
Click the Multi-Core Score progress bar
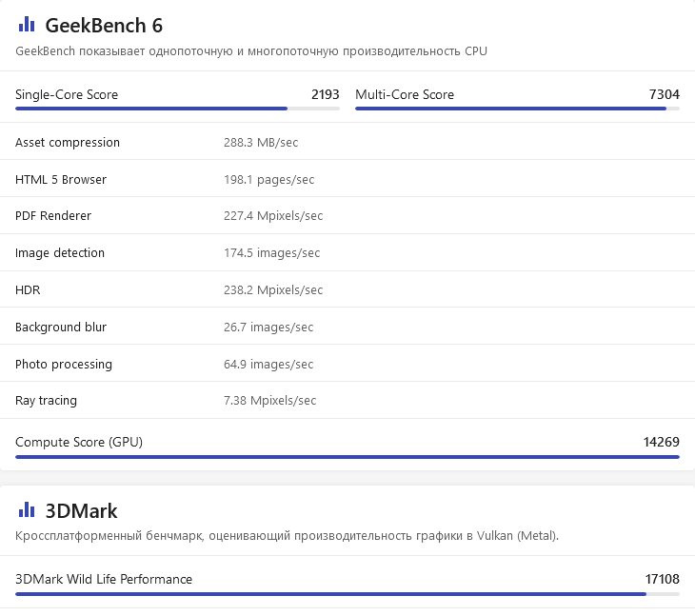pyautogui.click(x=517, y=109)
